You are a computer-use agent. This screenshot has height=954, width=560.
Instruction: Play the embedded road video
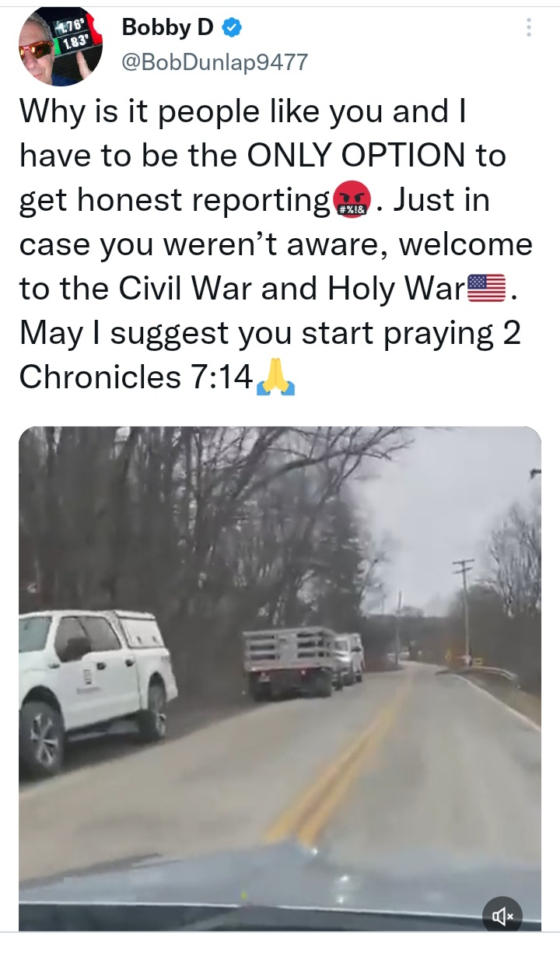pyautogui.click(x=280, y=679)
